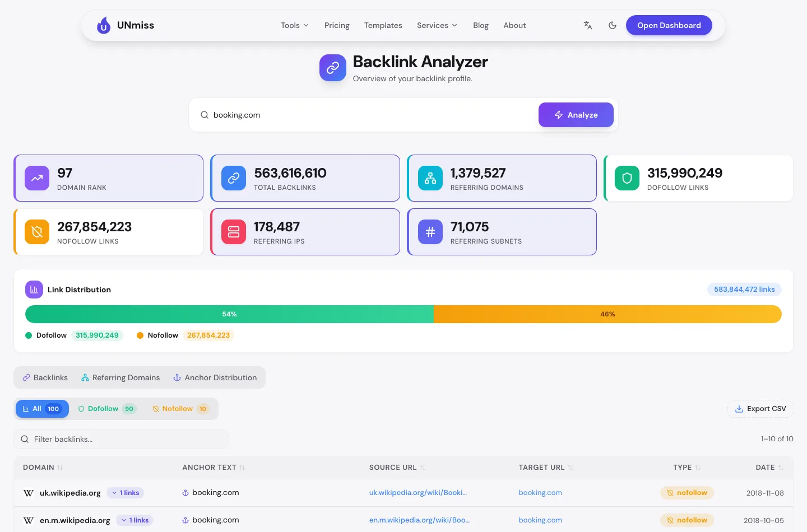
Task: Click the Backlink Analyzer chain-link icon
Action: pyautogui.click(x=333, y=68)
